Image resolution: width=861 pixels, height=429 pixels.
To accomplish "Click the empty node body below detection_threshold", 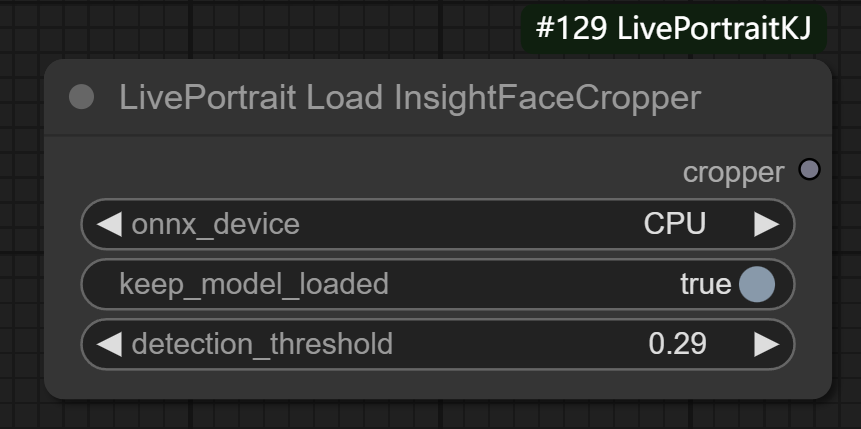I will pos(437,384).
